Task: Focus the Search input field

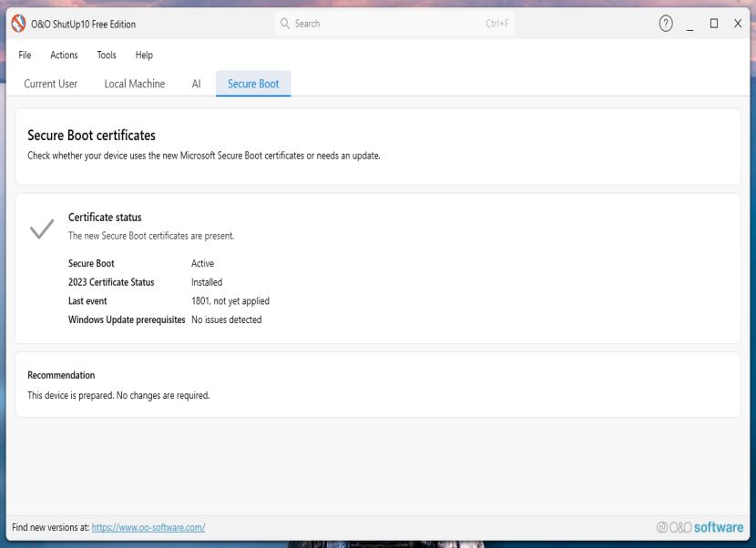Action: [x=395, y=24]
